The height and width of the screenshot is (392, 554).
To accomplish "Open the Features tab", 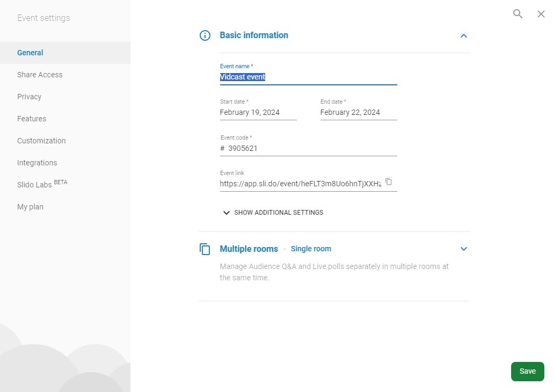I will coord(65,119).
